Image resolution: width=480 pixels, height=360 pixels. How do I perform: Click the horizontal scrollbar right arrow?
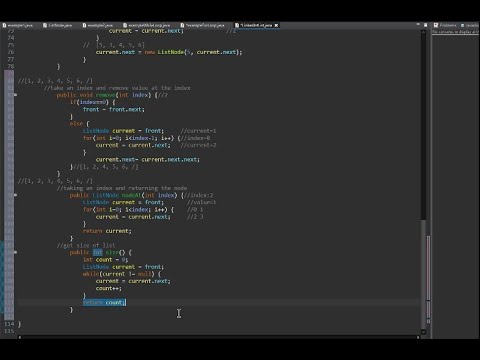pyautogui.click(x=418, y=337)
